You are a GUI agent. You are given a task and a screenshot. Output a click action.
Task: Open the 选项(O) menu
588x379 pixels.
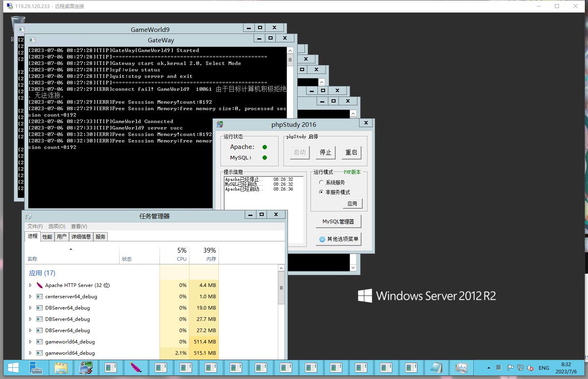point(57,226)
